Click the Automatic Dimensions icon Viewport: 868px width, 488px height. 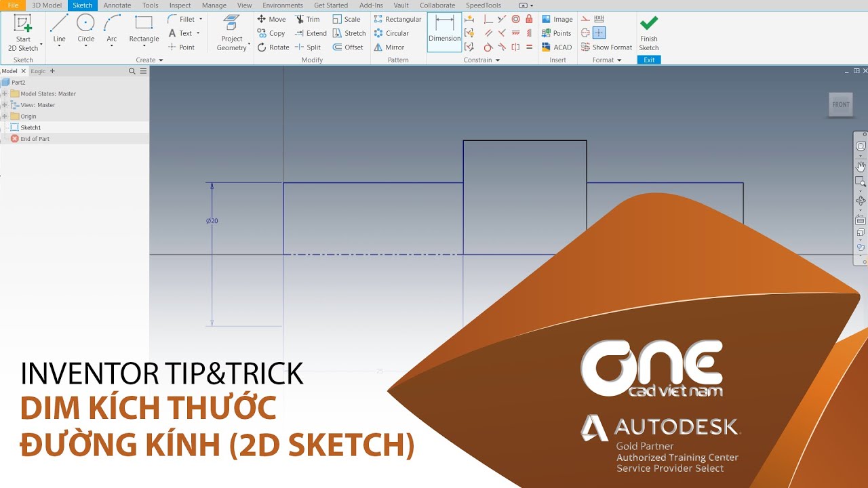pyautogui.click(x=469, y=19)
